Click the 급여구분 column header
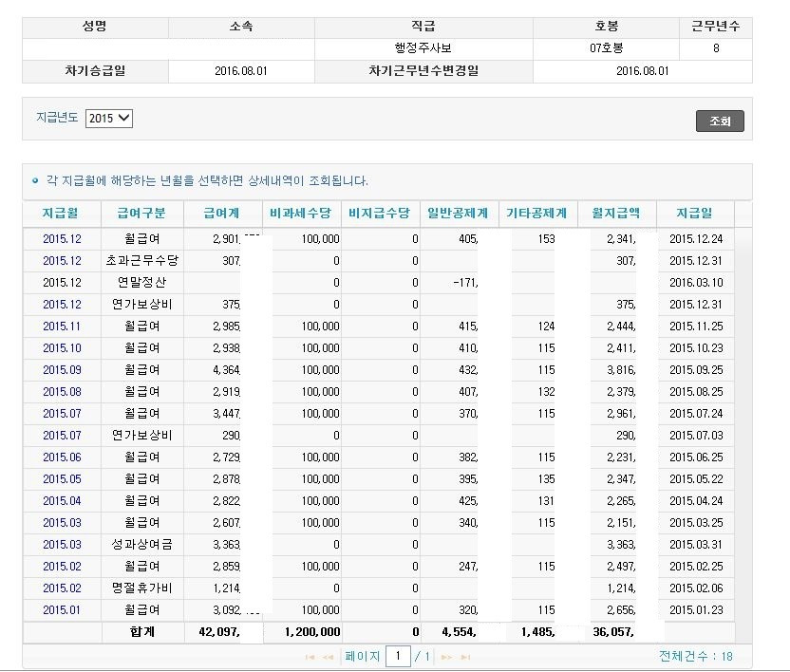Screen dimensions: 790x672 point(141,214)
